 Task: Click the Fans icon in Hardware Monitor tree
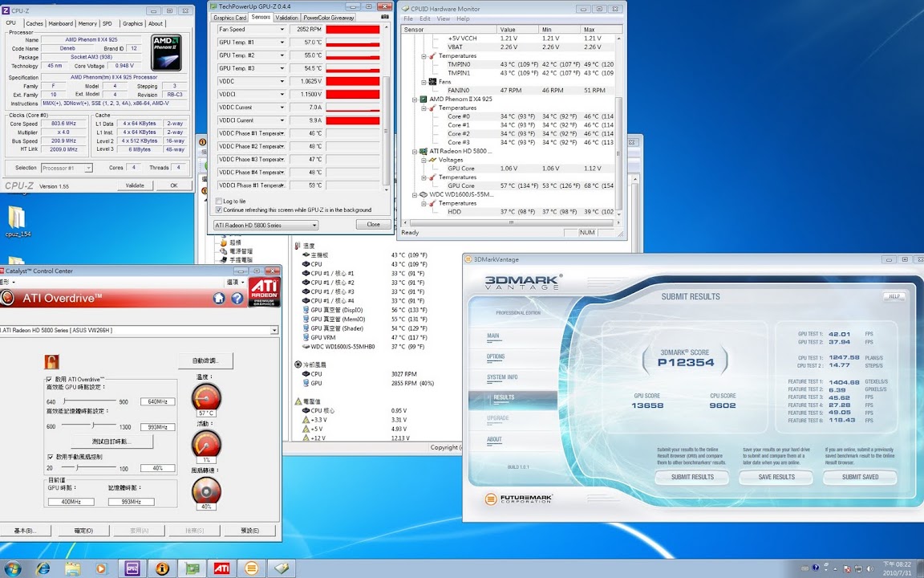point(432,81)
